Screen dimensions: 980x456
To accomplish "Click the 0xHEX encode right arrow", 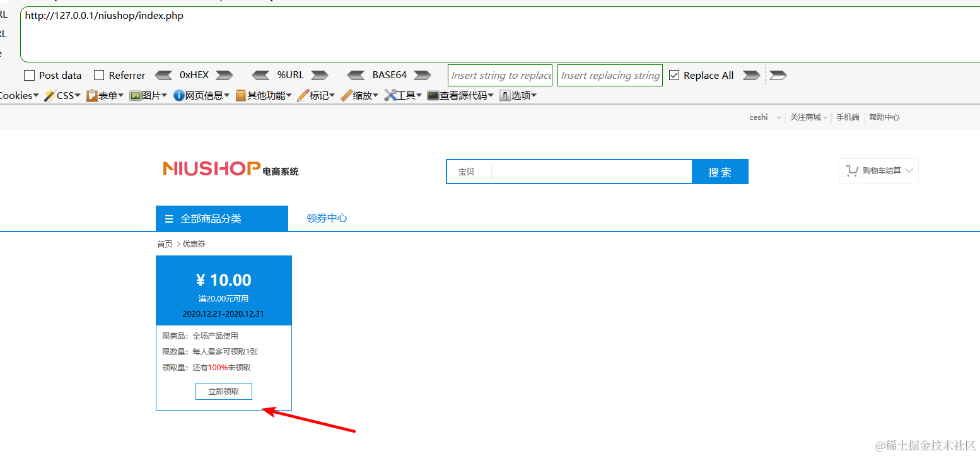I will [225, 75].
